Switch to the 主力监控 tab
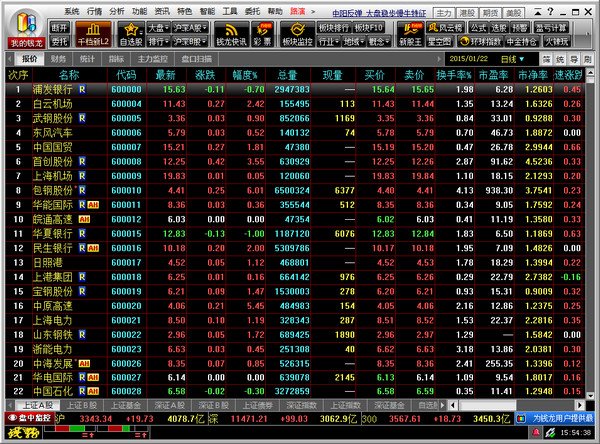The height and width of the screenshot is (444, 600). coord(153,59)
